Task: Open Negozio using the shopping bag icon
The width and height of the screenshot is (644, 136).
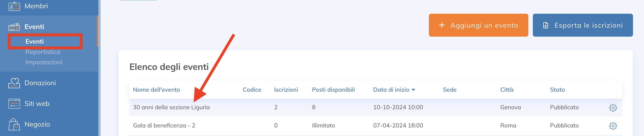Action: (x=14, y=124)
